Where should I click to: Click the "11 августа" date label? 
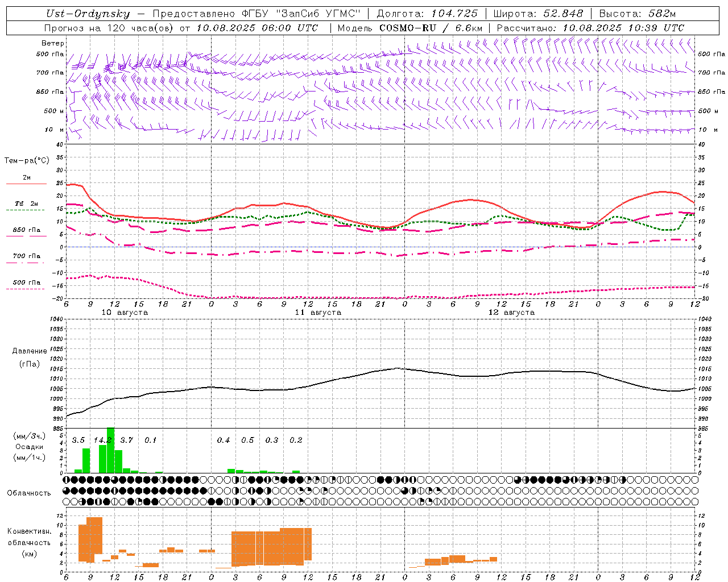point(318,313)
